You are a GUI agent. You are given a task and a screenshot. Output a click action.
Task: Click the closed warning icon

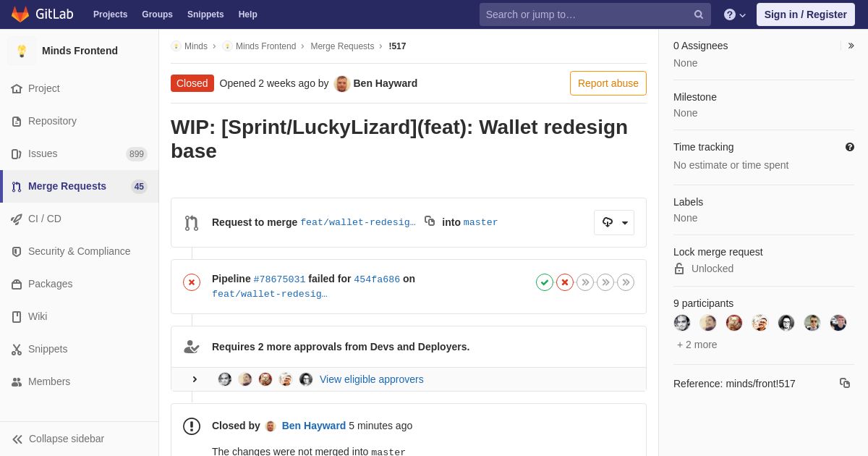point(192,426)
